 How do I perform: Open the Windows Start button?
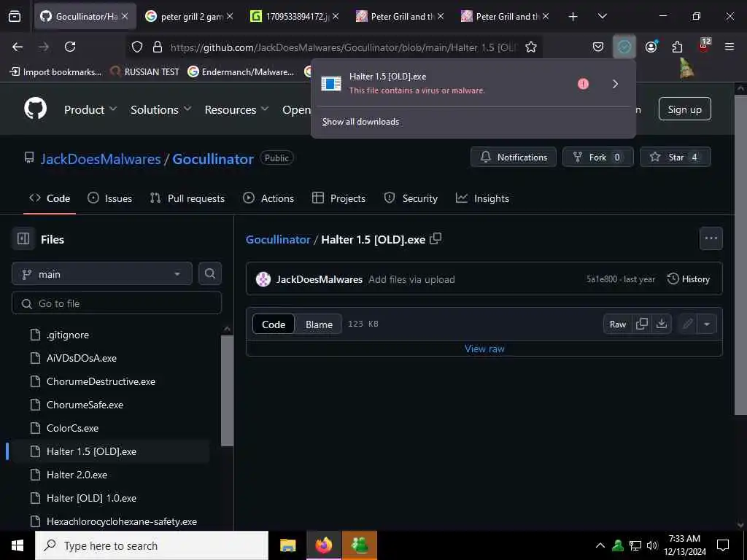pyautogui.click(x=18, y=545)
